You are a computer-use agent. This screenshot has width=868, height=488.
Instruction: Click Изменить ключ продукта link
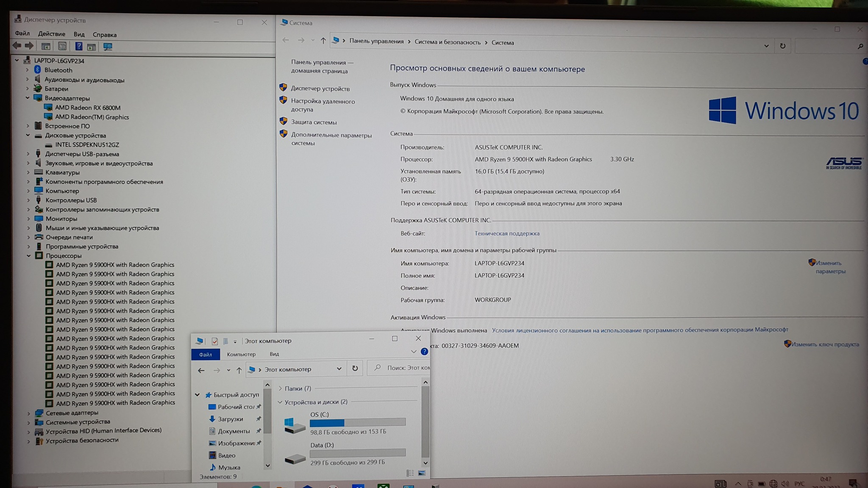pos(825,344)
